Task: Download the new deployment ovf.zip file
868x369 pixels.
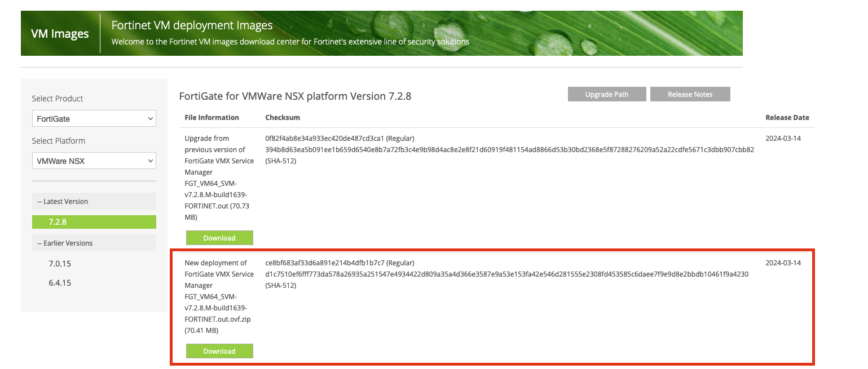Action: 219,351
